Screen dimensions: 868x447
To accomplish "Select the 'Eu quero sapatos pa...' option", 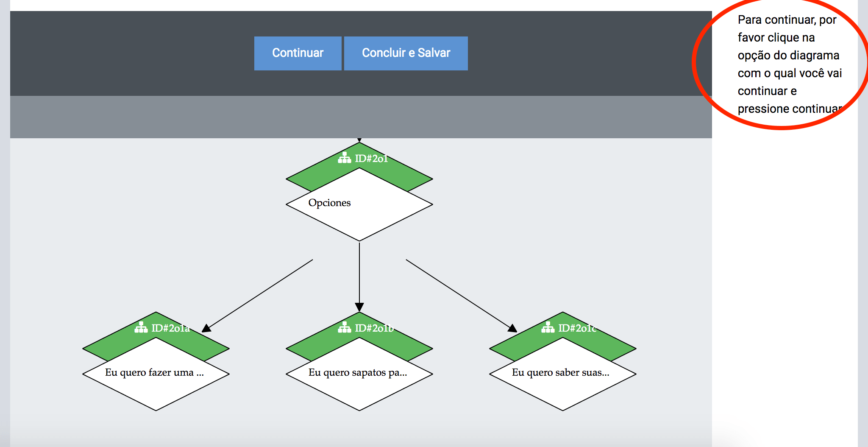I will pyautogui.click(x=359, y=374).
